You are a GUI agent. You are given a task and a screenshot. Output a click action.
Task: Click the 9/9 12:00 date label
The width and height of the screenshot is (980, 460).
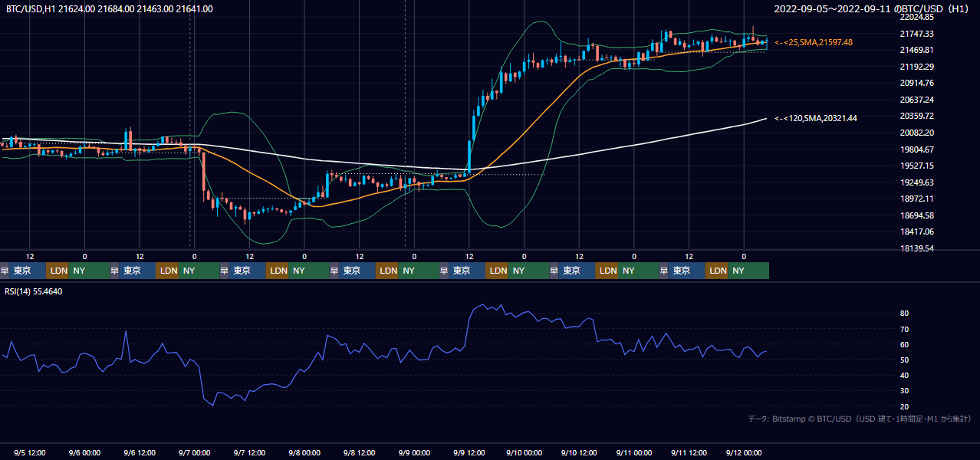pyautogui.click(x=469, y=452)
